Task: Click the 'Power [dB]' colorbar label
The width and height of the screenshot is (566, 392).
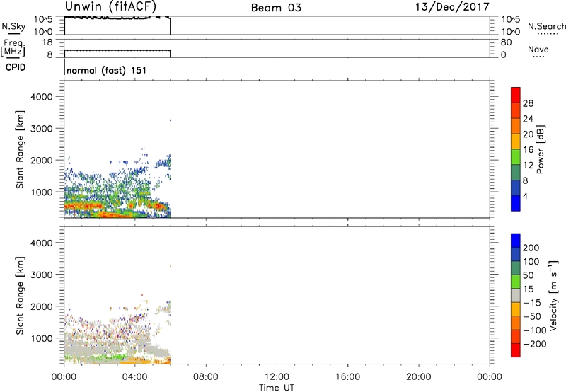Action: 541,149
